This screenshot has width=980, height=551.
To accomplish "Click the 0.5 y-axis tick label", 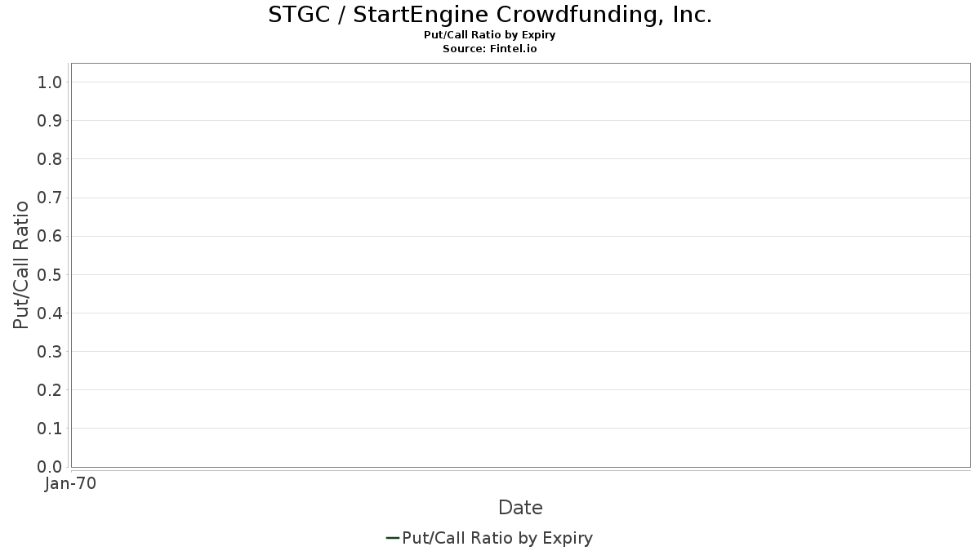I will [x=50, y=274].
